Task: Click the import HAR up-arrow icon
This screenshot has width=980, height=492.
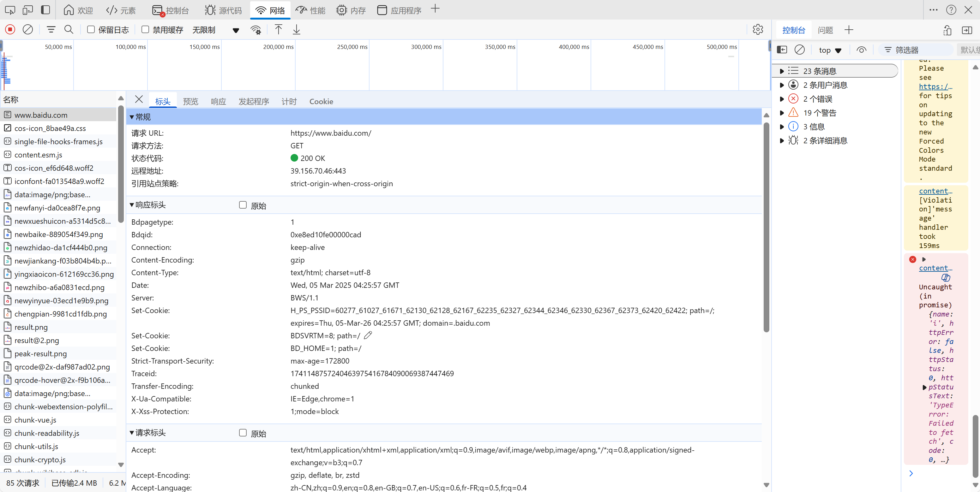Action: click(279, 30)
